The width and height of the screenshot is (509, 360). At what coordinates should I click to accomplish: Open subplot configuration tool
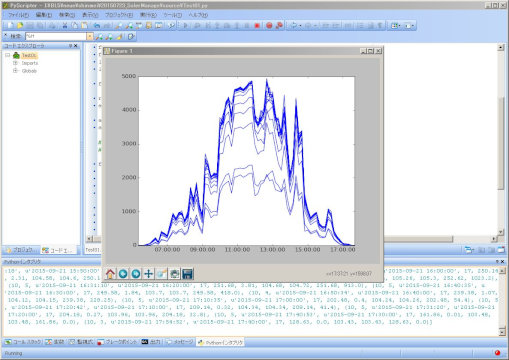[174, 274]
